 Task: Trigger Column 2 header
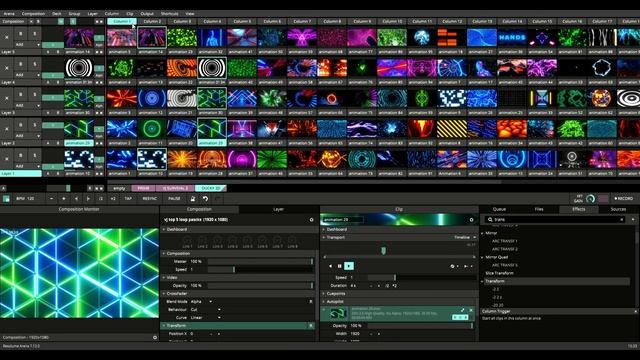[152, 21]
